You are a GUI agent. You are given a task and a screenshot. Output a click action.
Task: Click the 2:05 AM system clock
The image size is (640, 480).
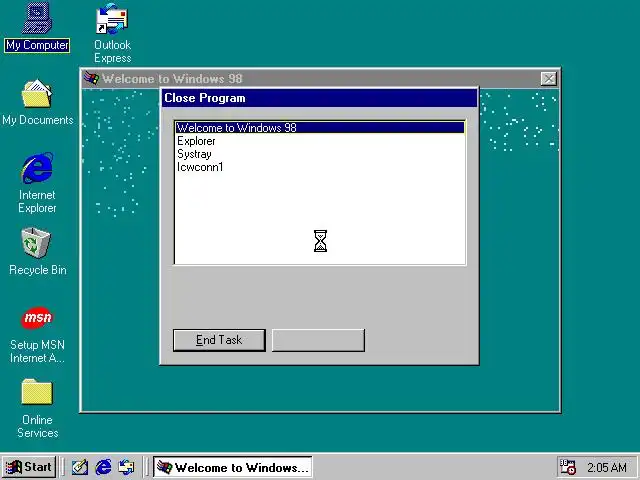click(607, 467)
